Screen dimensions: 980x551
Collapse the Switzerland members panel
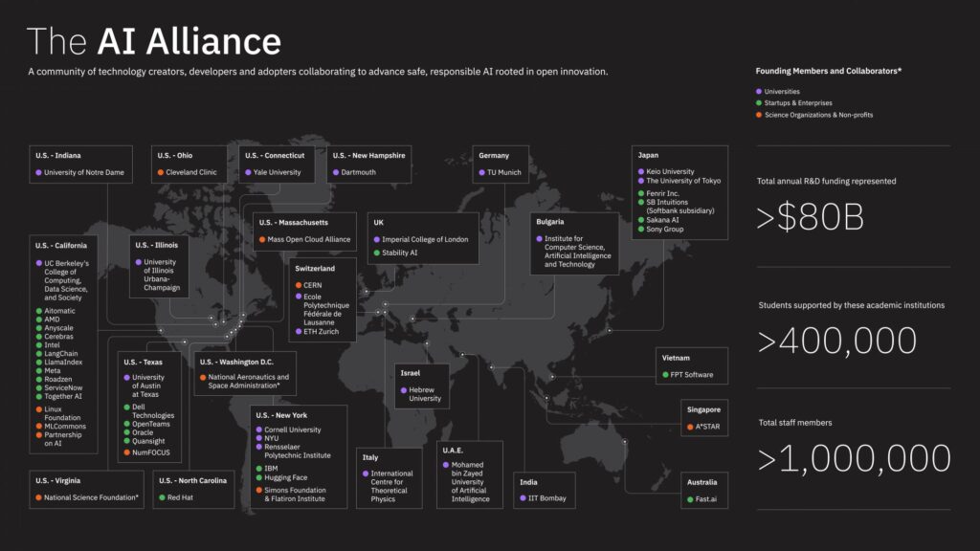[x=316, y=269]
